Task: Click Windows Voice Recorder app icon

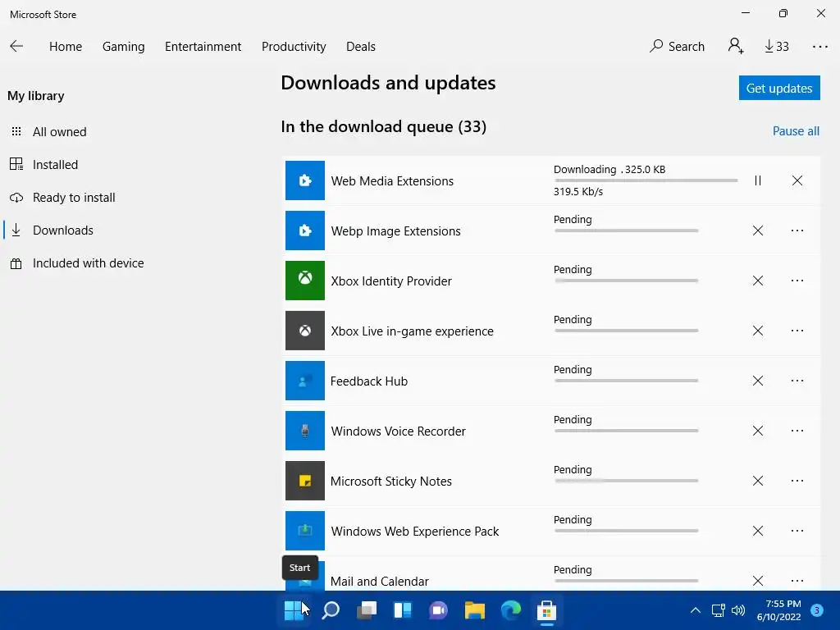Action: 305,431
